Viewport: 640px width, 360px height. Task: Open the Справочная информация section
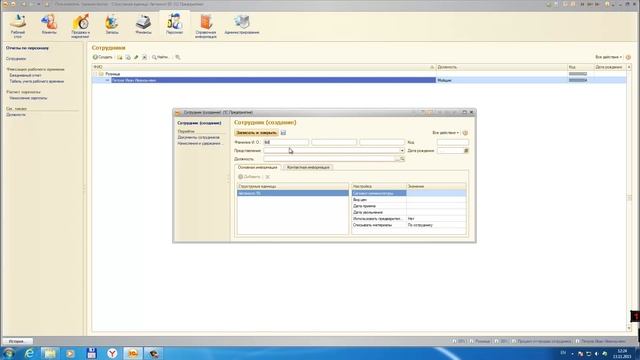click(206, 26)
